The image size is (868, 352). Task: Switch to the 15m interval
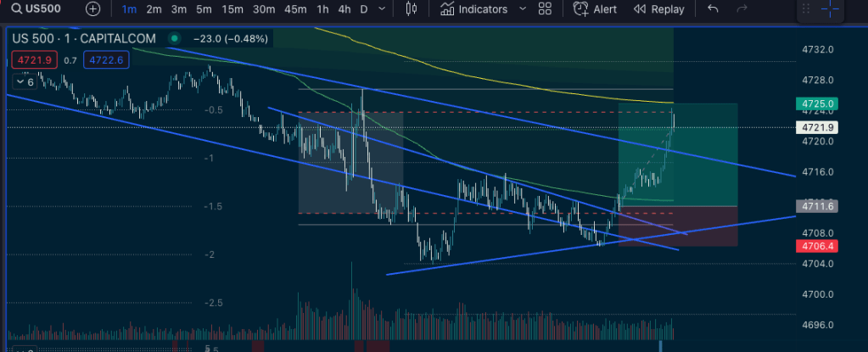232,9
